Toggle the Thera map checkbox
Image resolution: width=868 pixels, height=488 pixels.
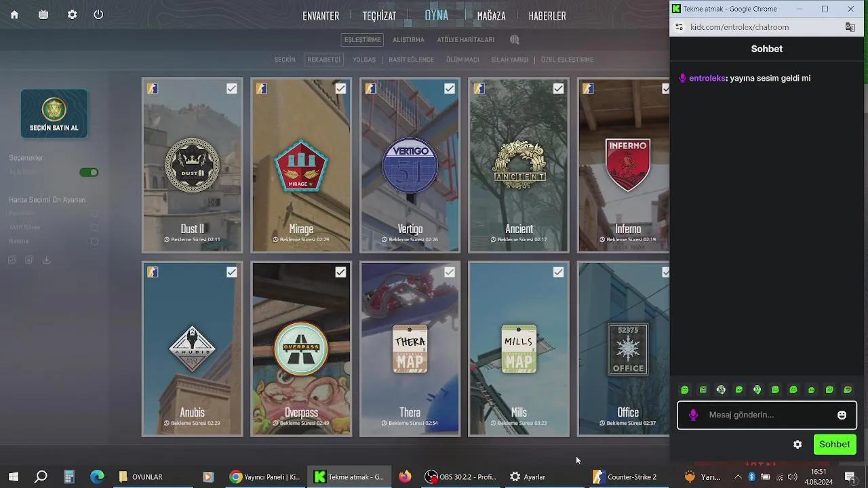[450, 272]
